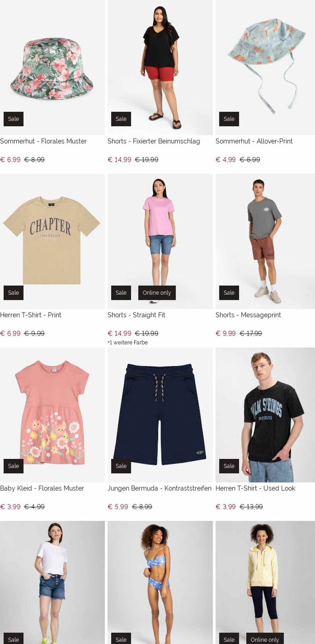Click Baby Kleid - Florales Muster title
This screenshot has height=644, width=315.
coord(42,488)
